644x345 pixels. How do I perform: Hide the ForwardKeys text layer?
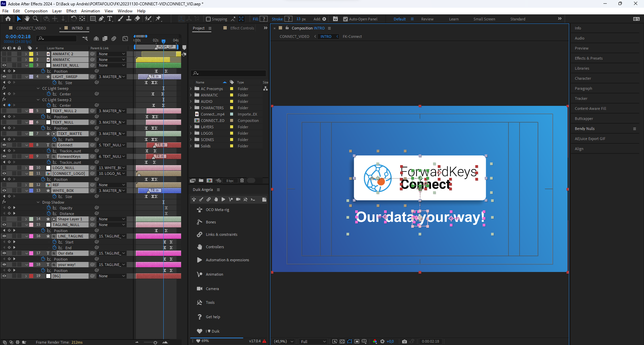(4, 156)
